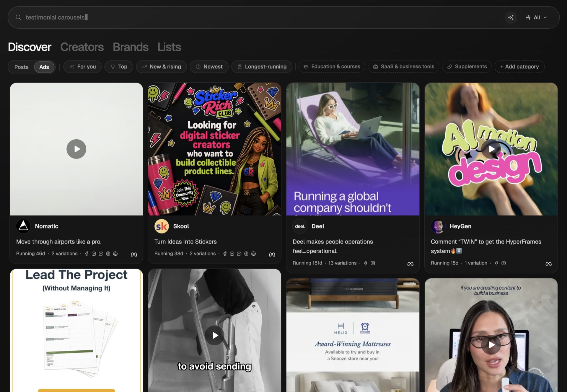Switch to the Discover tab

(x=30, y=47)
